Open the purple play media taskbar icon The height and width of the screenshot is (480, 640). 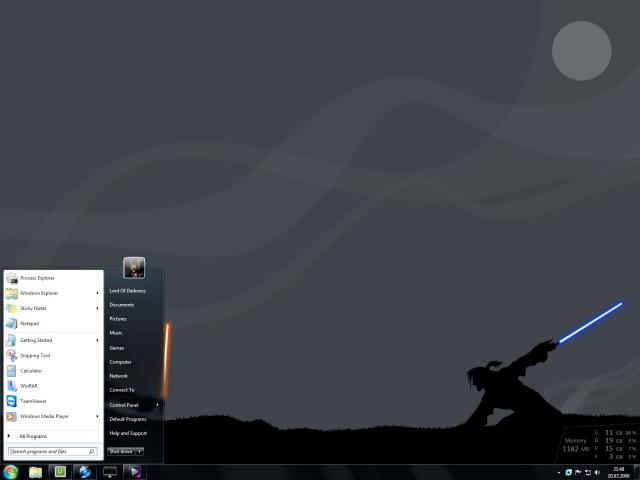point(134,472)
